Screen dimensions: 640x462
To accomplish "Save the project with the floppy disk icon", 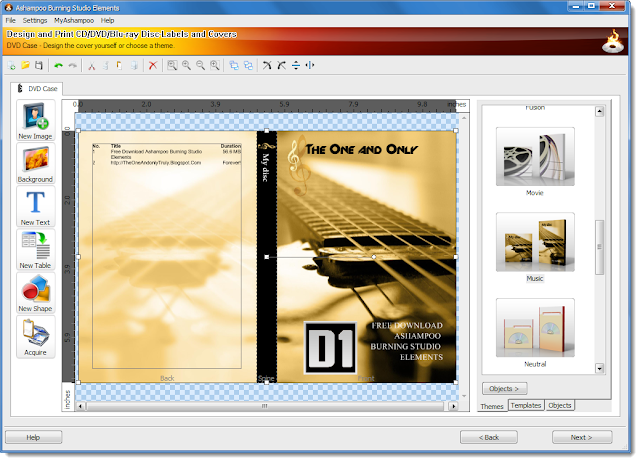I will [x=39, y=65].
